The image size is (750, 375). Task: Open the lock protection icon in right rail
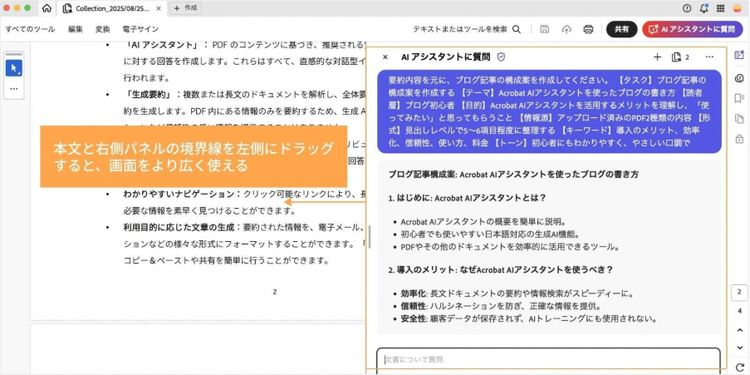[739, 139]
